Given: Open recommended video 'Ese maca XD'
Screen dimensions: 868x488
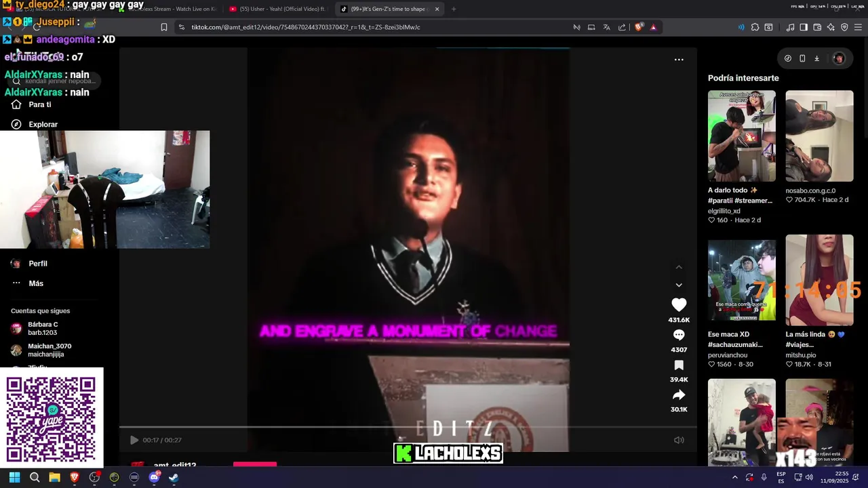Looking at the screenshot, I should tap(742, 280).
